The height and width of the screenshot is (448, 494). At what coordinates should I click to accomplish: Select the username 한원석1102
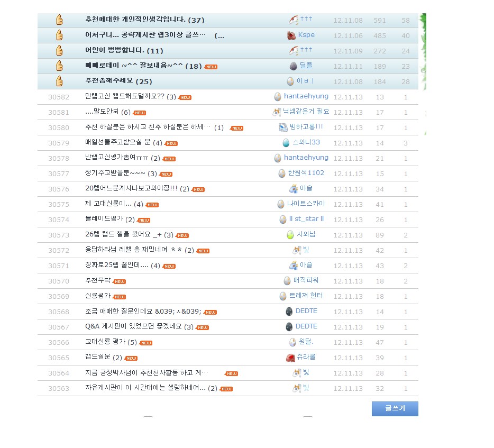(x=306, y=173)
